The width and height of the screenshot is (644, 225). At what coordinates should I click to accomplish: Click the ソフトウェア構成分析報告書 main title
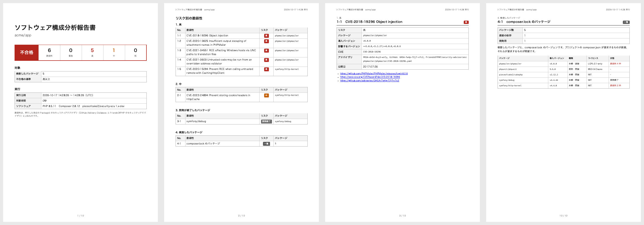55,28
